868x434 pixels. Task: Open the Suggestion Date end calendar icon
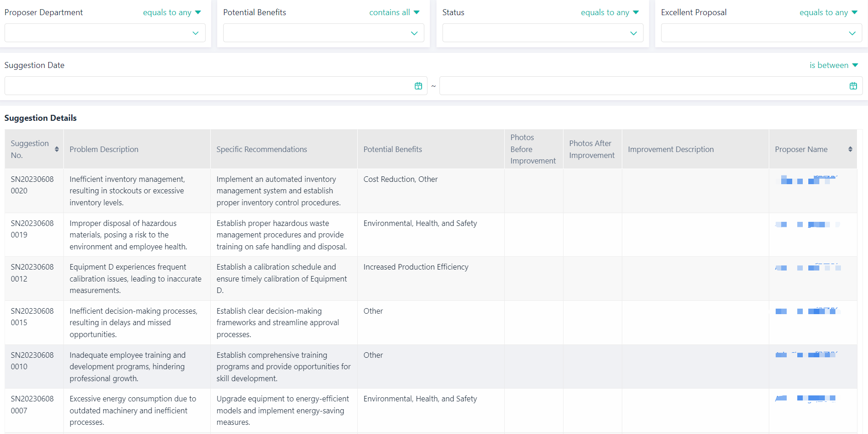coord(853,86)
